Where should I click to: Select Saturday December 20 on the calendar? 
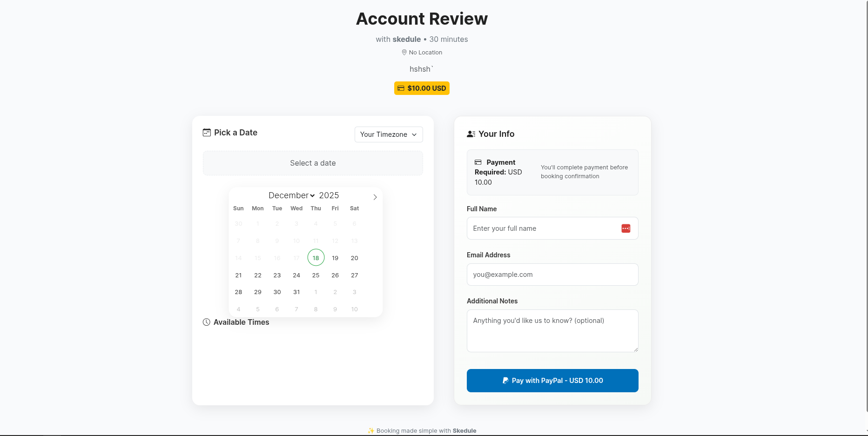(354, 258)
